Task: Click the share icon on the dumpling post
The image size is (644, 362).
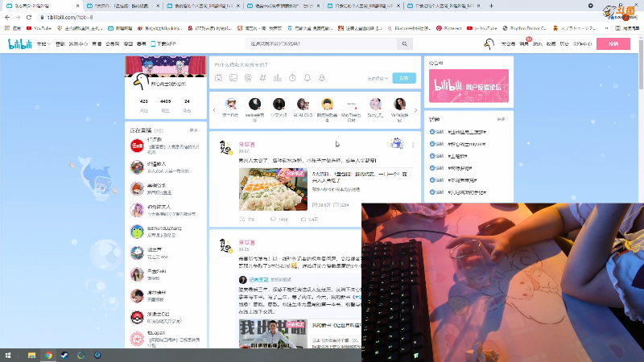Action: pos(242,219)
